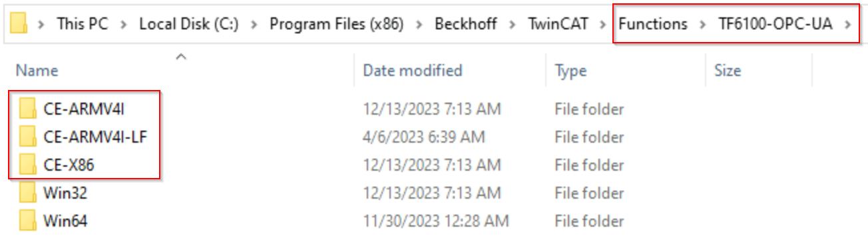The width and height of the screenshot is (868, 240).
Task: Select the CE-X86 folder icon
Action: tap(27, 165)
